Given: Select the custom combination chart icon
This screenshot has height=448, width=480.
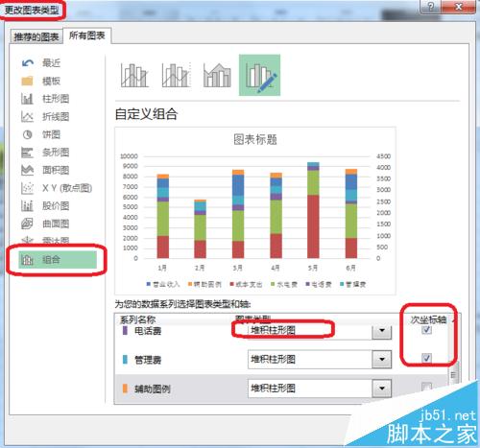Looking at the screenshot, I should tap(259, 75).
